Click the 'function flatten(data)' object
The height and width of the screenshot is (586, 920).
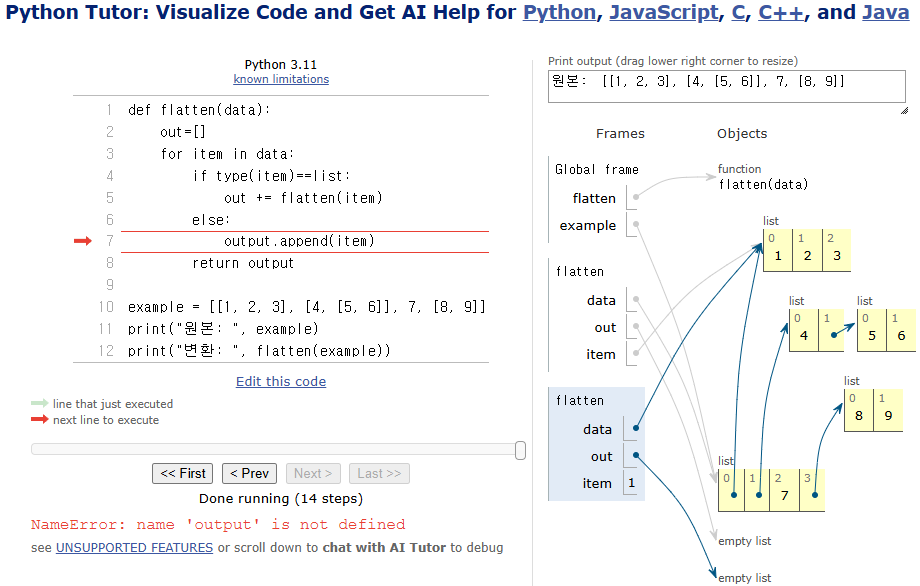tap(763, 177)
